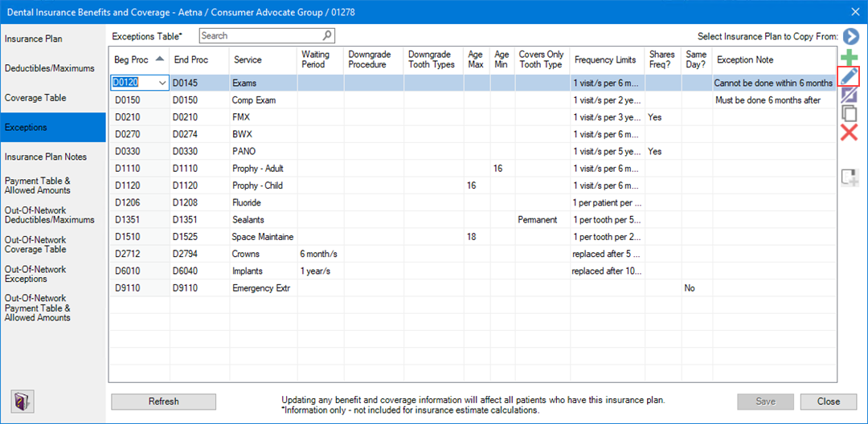Click the pencil edit exception icon
868x424 pixels.
(849, 76)
